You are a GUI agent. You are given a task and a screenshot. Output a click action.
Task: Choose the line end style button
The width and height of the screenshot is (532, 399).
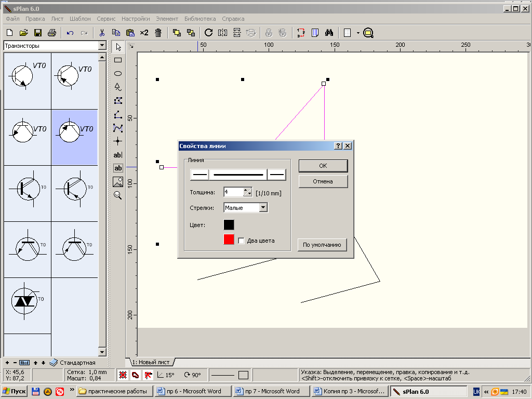point(277,175)
